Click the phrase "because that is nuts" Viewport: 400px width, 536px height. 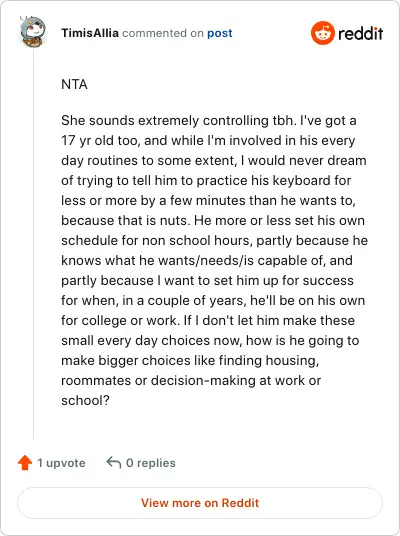coord(124,220)
